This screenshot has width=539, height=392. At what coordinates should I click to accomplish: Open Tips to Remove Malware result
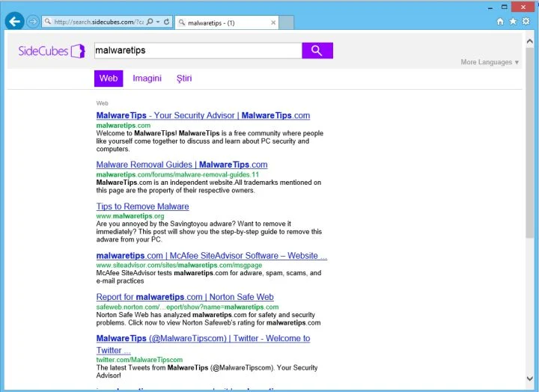point(143,206)
